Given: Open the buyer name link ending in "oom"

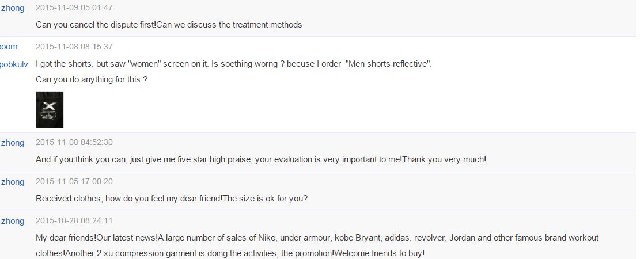Looking at the screenshot, I should tap(9, 47).
